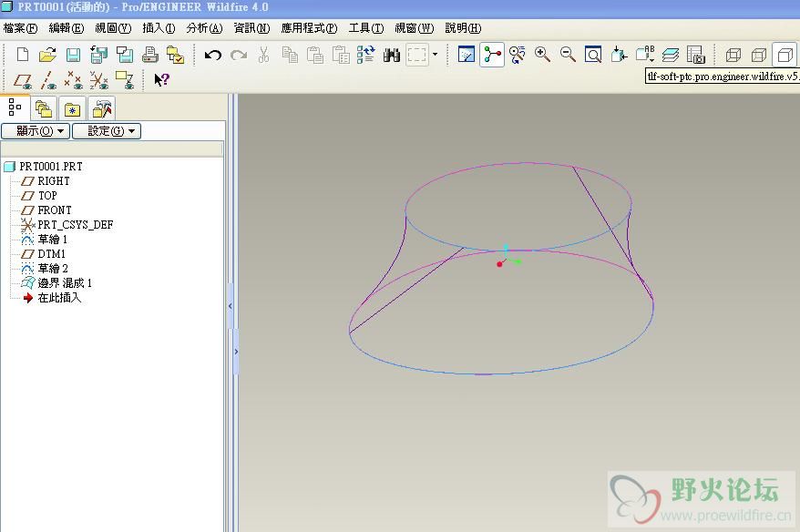Open the Reorient view icon
The height and width of the screenshot is (532, 800).
[x=619, y=54]
